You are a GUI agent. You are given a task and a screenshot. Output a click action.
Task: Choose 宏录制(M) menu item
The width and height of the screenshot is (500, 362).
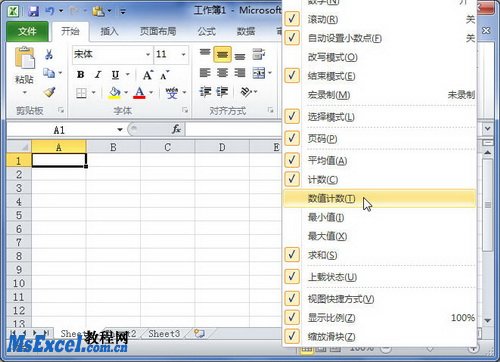(x=379, y=95)
